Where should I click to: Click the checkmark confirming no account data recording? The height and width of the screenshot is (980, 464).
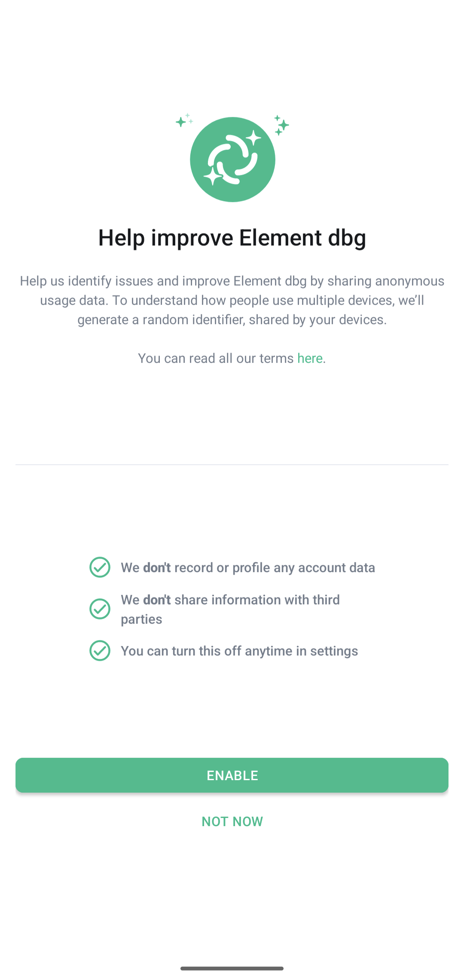(100, 567)
